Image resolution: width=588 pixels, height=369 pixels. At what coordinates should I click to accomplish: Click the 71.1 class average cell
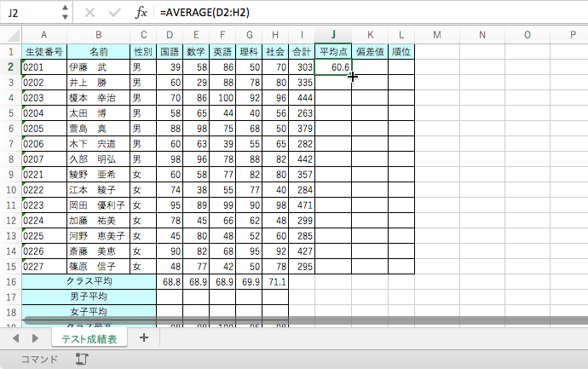[x=275, y=282]
